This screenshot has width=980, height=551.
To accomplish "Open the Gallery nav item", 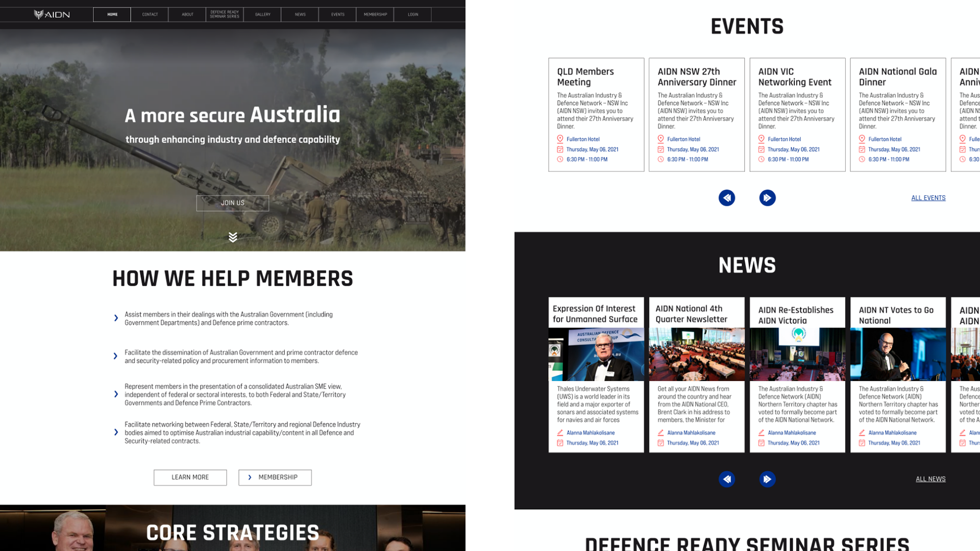I will click(262, 14).
